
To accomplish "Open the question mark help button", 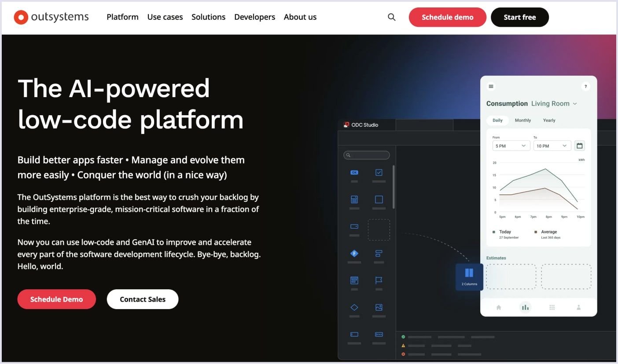I will pos(585,87).
